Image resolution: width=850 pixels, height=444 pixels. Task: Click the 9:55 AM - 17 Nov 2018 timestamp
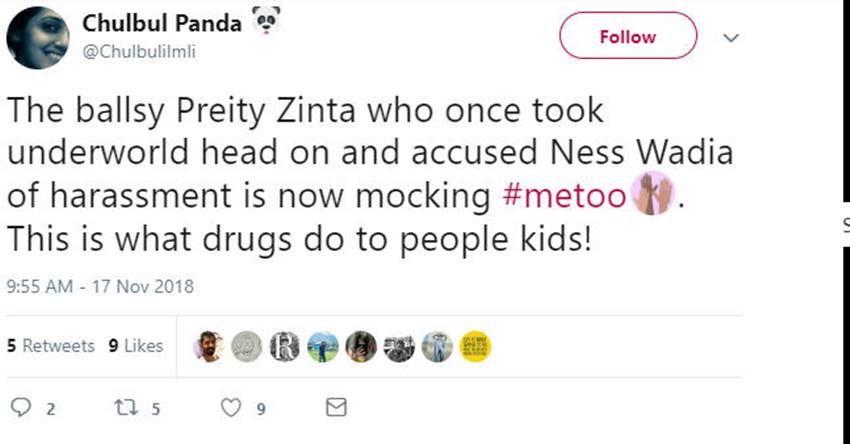(100, 286)
